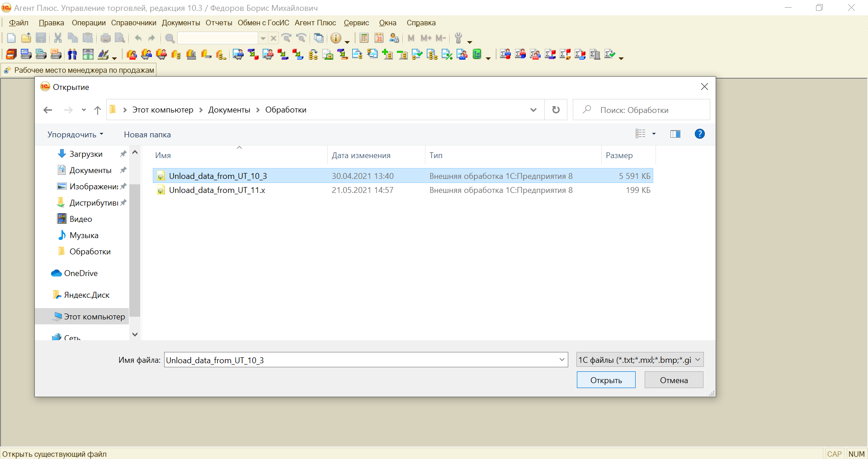Click the Поиск: Обработки search field
Screen dimensions: 868x459
[641, 110]
